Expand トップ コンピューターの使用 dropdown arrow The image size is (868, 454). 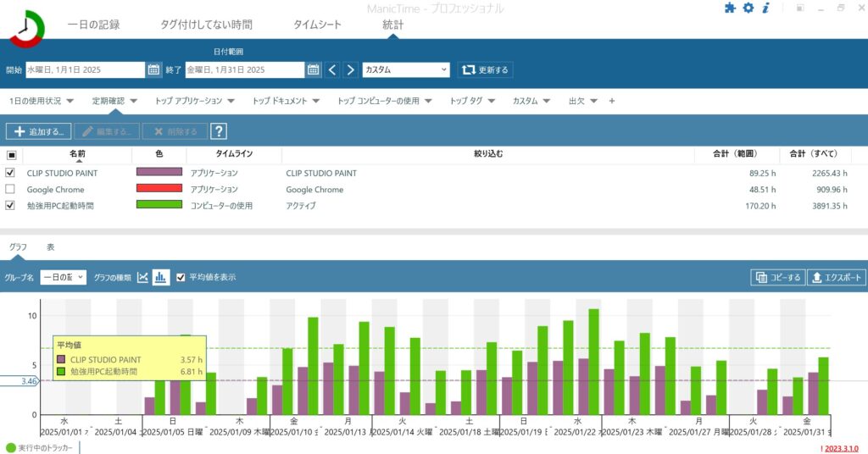428,101
